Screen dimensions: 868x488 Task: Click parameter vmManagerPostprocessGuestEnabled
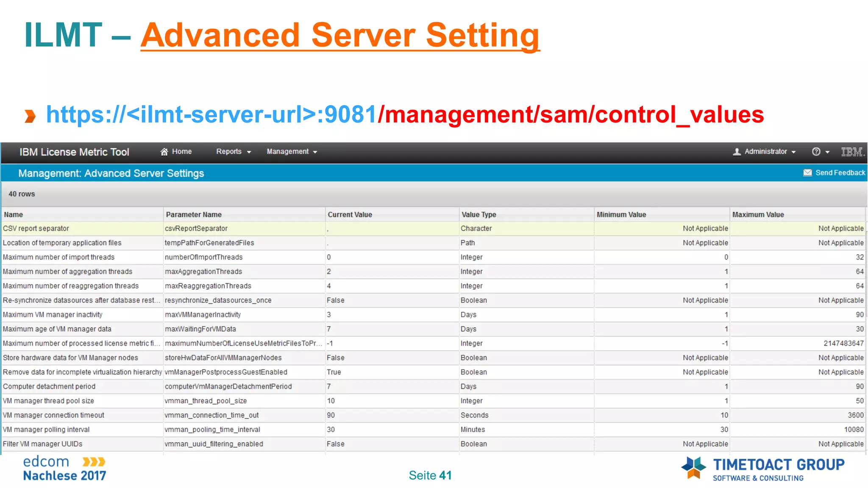click(x=226, y=372)
